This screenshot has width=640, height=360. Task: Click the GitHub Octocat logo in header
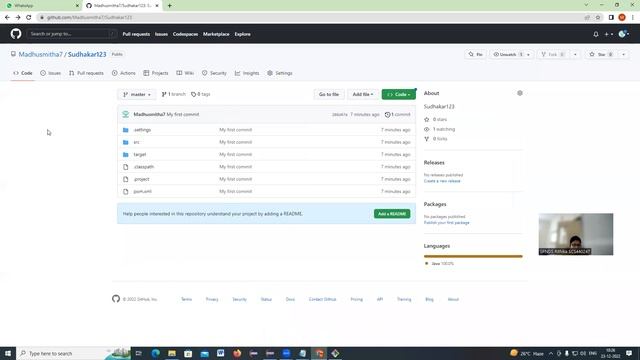16,34
